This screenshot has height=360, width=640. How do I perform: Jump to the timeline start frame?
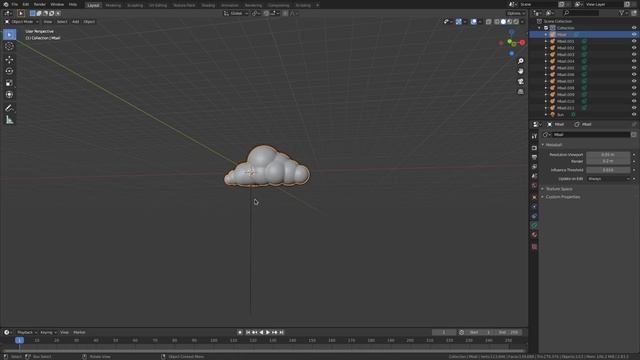[248, 332]
